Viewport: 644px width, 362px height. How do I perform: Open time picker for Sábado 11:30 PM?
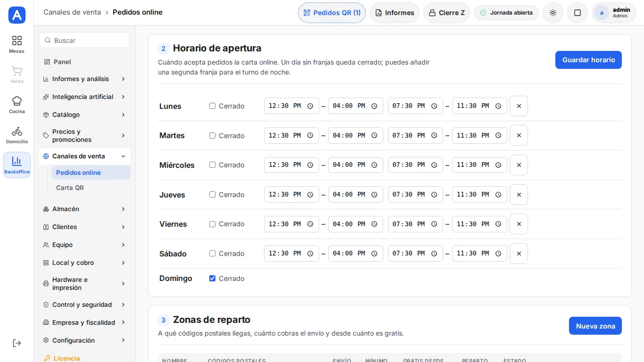[498, 254]
